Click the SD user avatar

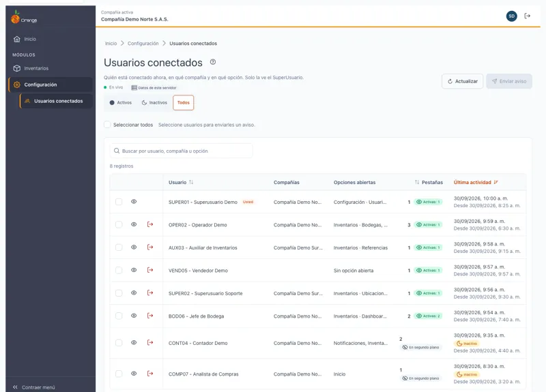[x=511, y=16]
